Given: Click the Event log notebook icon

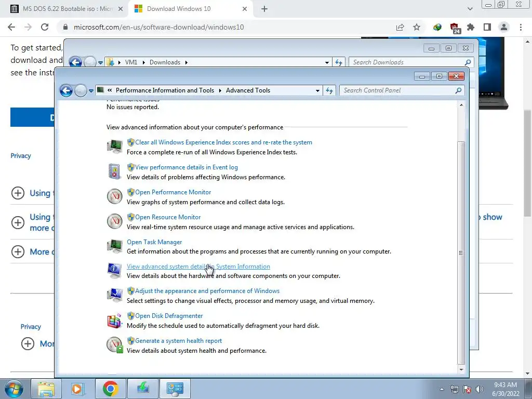Looking at the screenshot, I should 114,171.
